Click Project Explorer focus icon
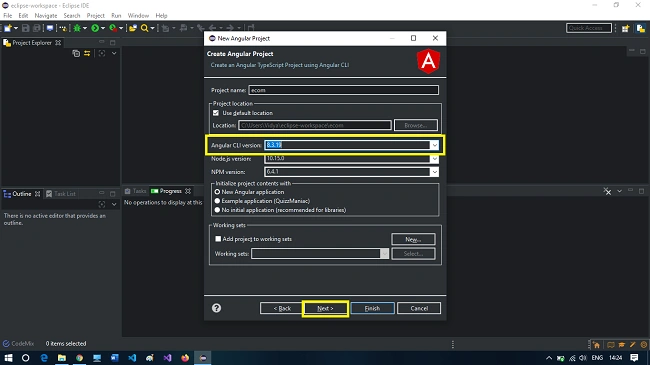The image size is (650, 365). [102, 54]
